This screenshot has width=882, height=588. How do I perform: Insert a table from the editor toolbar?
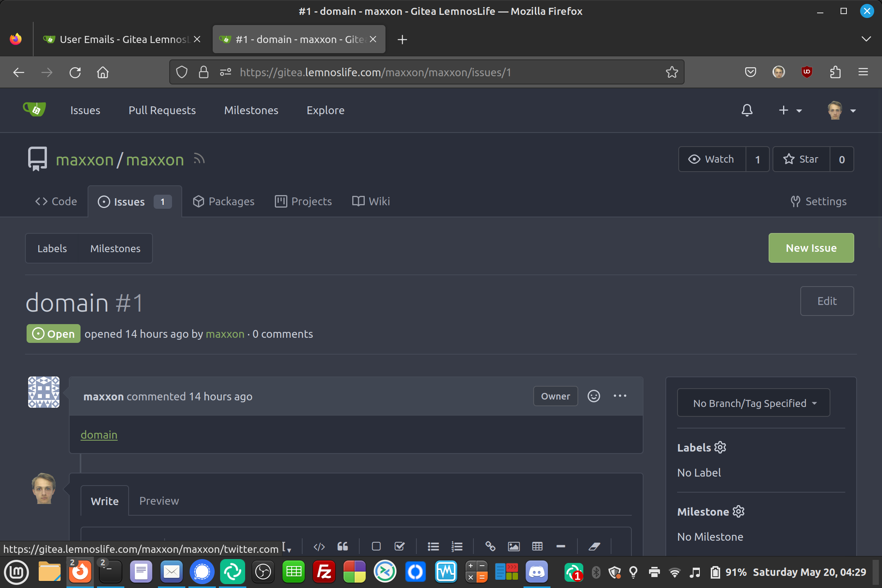[x=537, y=546]
